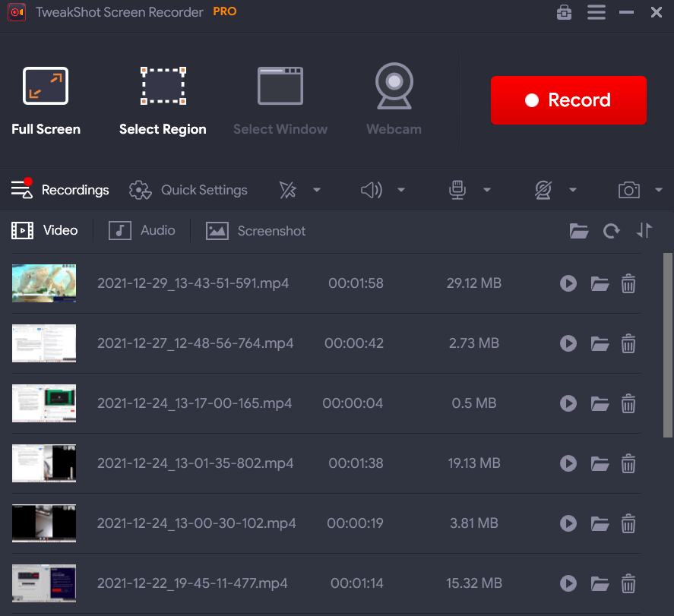Open the hamburger menu

click(596, 12)
